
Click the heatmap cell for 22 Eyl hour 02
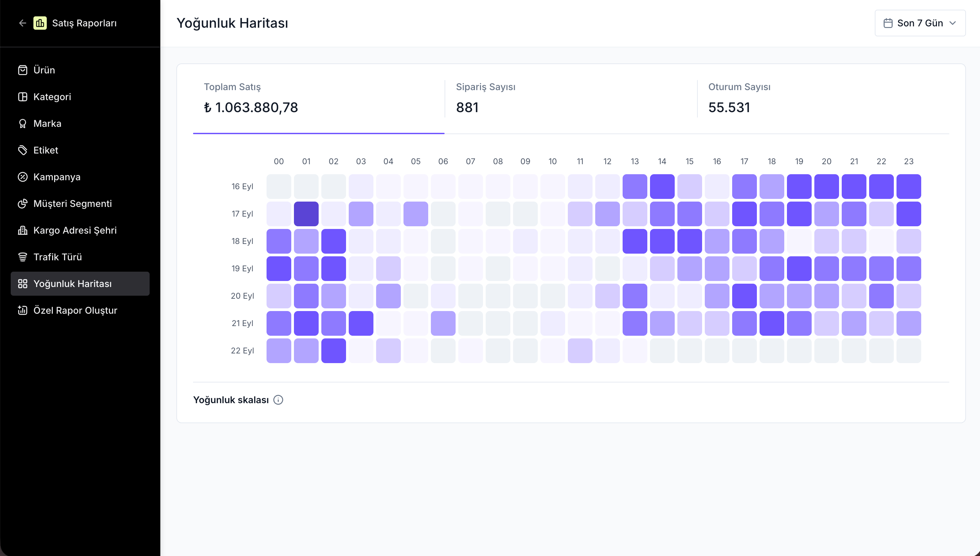(x=334, y=350)
